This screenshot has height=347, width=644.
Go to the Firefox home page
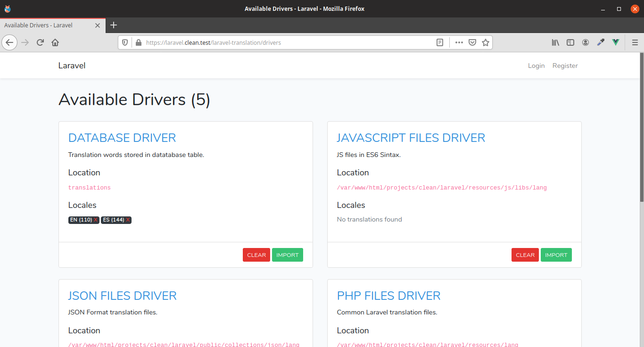click(x=55, y=42)
